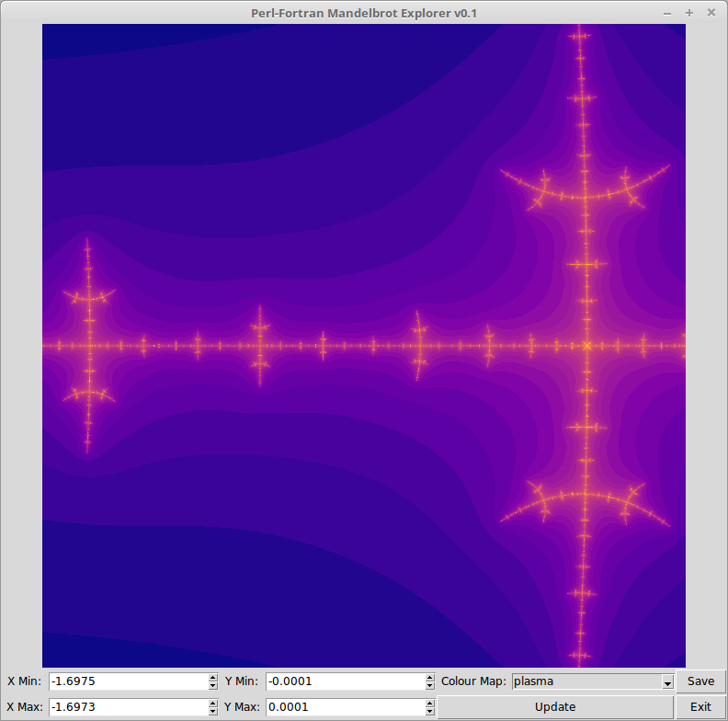
Task: Focus the X Max value field
Action: coord(128,707)
